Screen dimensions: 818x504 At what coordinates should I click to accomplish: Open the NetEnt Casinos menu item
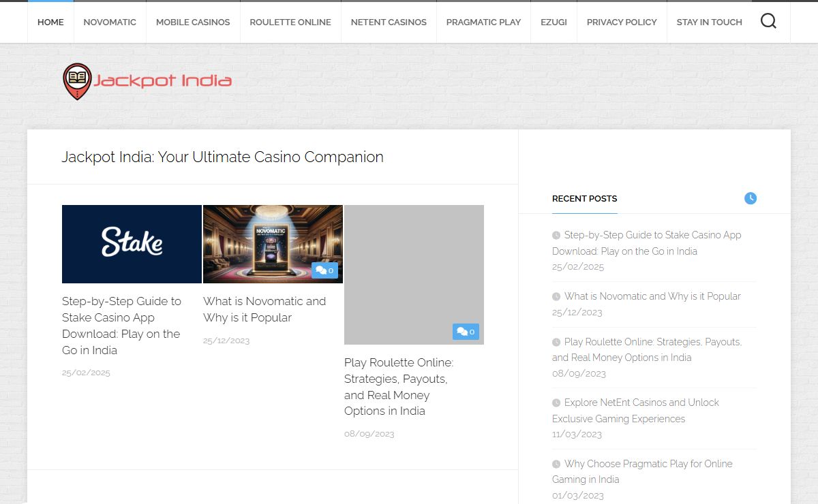click(389, 22)
